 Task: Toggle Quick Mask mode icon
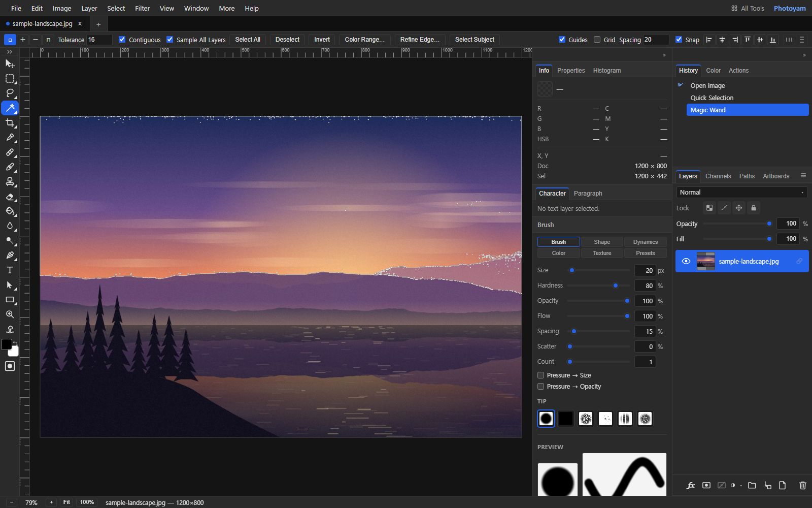tap(10, 366)
